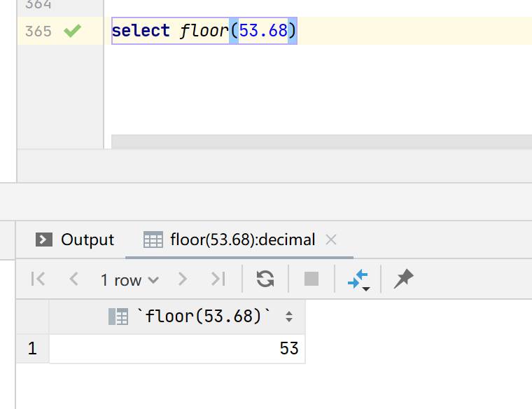Screen dimensions: 532x409
Task: Select row number 1 in results
Action: point(32,349)
